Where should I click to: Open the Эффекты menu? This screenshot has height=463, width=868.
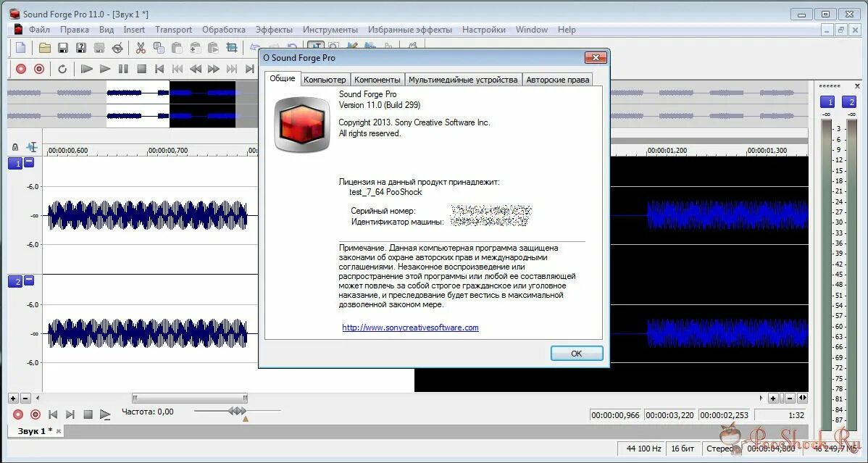coord(274,30)
